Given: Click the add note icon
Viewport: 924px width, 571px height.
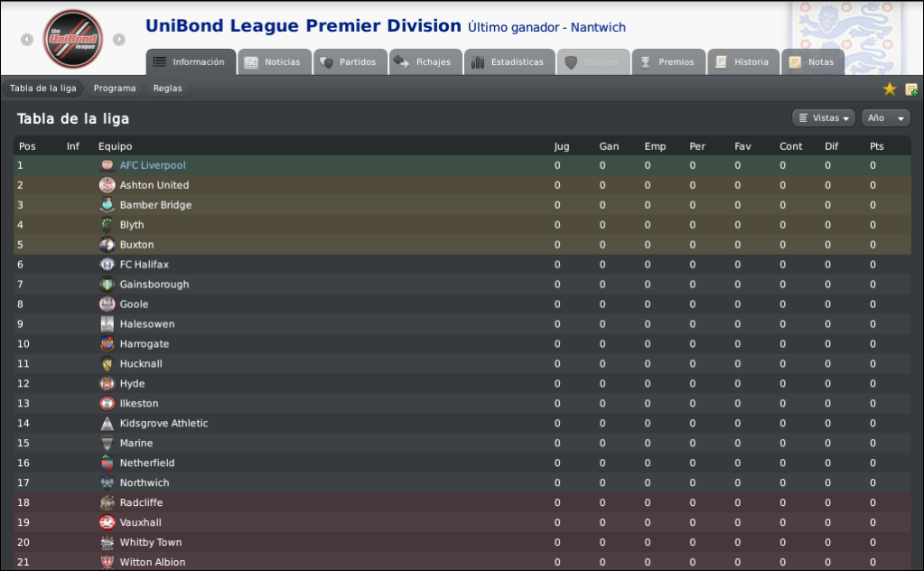Looking at the screenshot, I should tap(911, 89).
